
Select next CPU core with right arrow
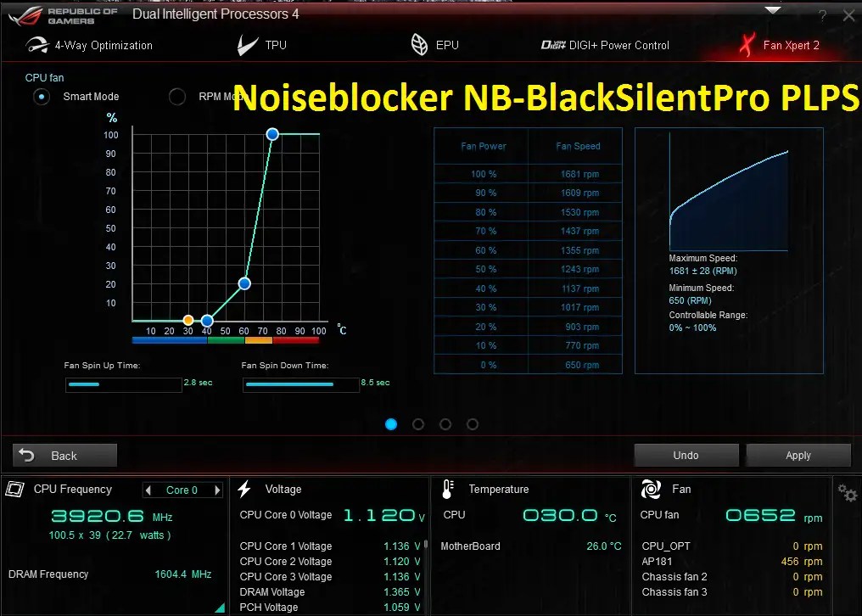pos(217,490)
